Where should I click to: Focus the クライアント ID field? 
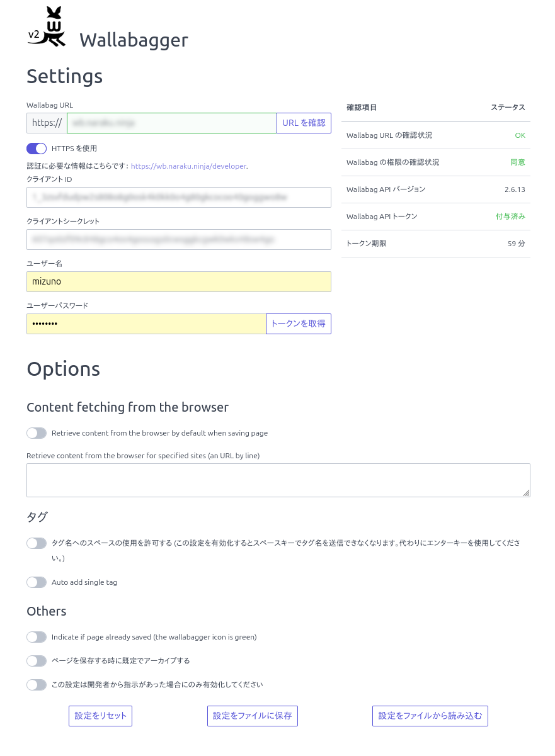178,198
